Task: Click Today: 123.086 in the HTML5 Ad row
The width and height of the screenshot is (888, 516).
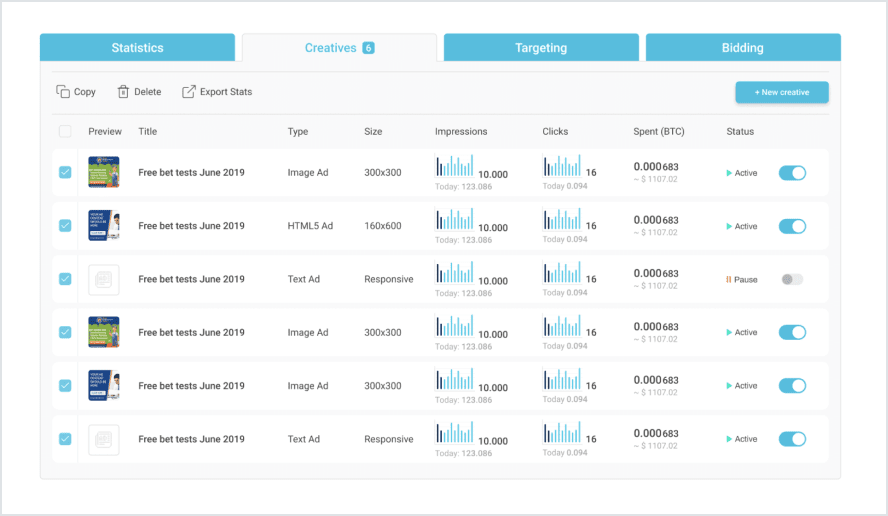Action: pyautogui.click(x=463, y=240)
